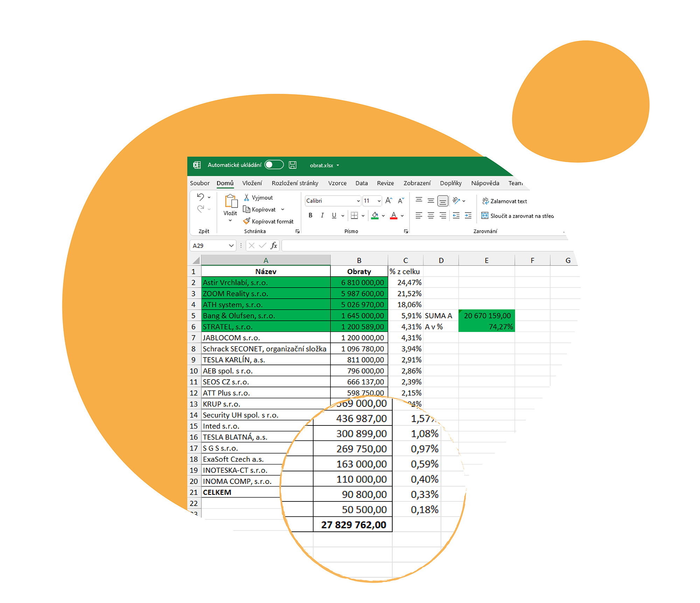Select column B header

click(x=359, y=261)
